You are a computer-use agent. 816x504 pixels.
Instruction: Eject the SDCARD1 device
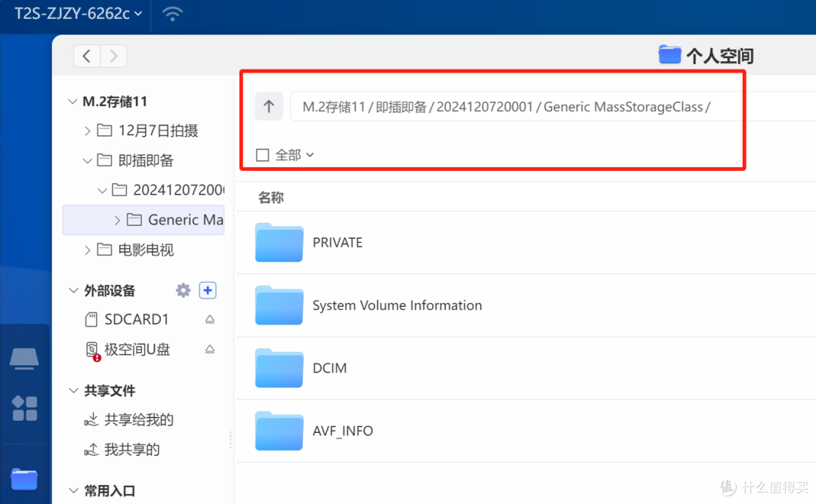pyautogui.click(x=209, y=319)
